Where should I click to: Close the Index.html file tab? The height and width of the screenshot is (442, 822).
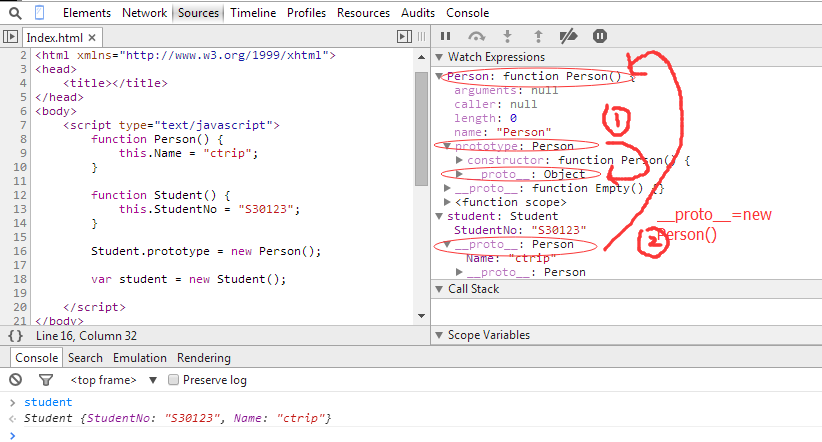pyautogui.click(x=92, y=38)
